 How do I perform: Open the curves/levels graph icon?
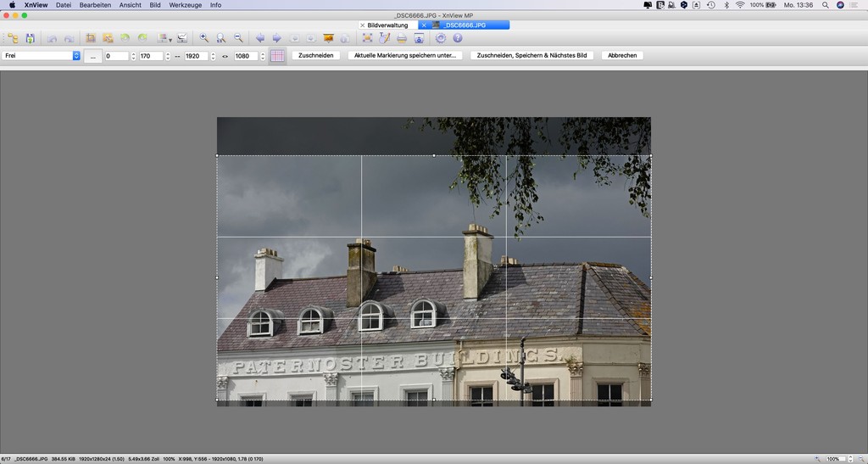[x=182, y=38]
